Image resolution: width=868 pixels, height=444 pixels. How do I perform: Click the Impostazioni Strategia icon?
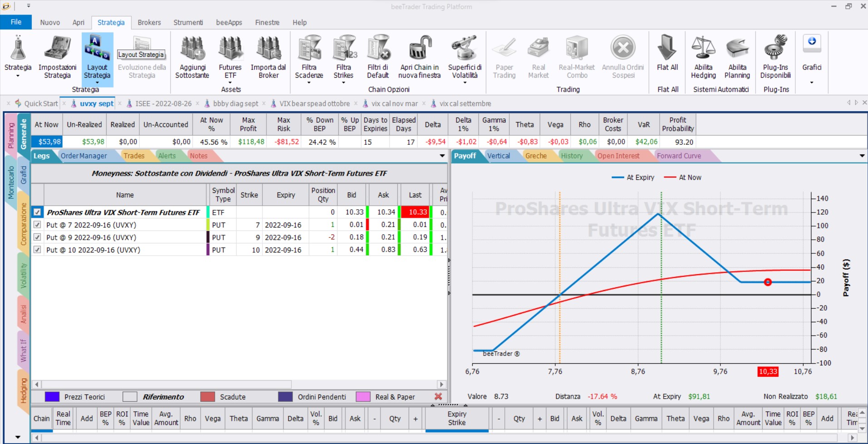(57, 48)
